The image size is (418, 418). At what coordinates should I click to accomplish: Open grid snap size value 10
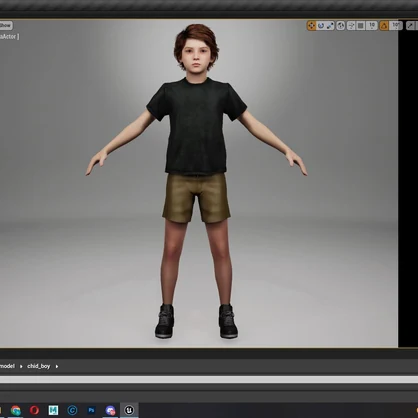pyautogui.click(x=372, y=25)
